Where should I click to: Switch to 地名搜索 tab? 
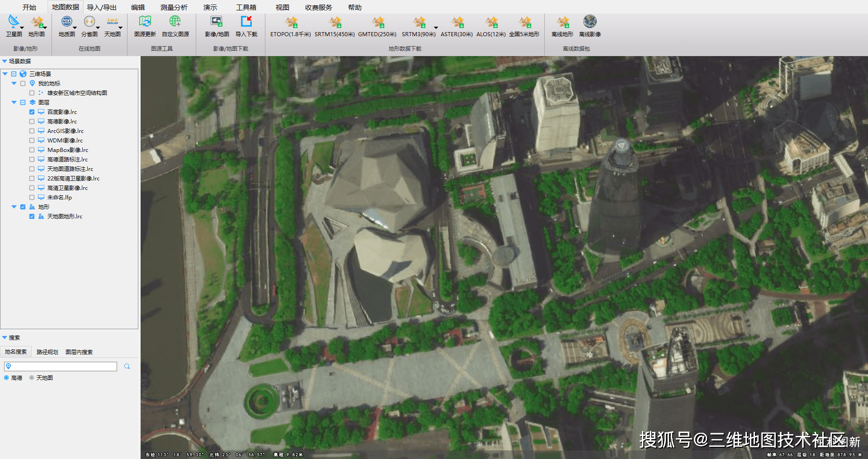coord(16,351)
